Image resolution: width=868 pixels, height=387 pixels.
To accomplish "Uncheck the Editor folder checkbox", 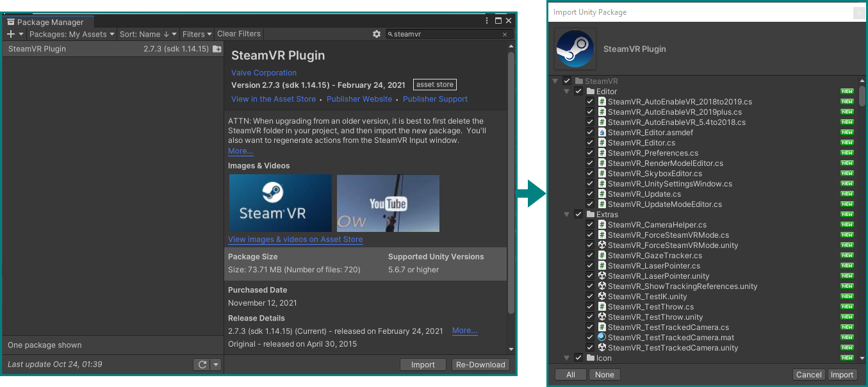I will tap(578, 92).
